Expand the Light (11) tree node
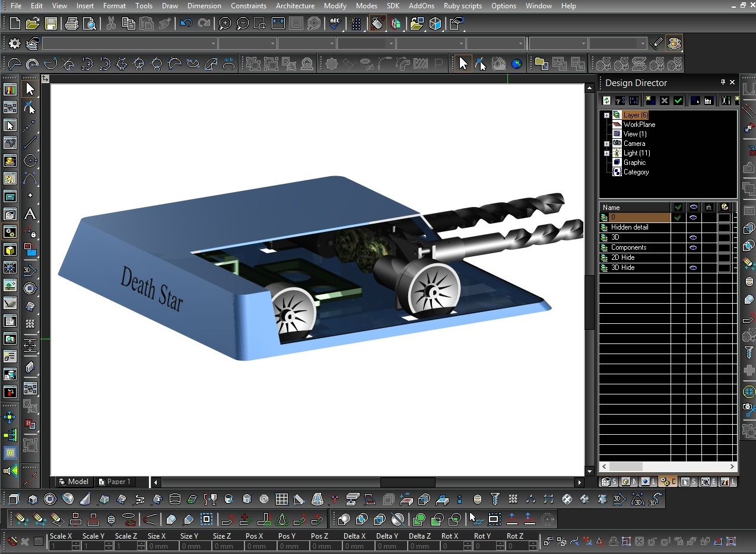Viewport: 756px width, 554px height. pos(606,153)
